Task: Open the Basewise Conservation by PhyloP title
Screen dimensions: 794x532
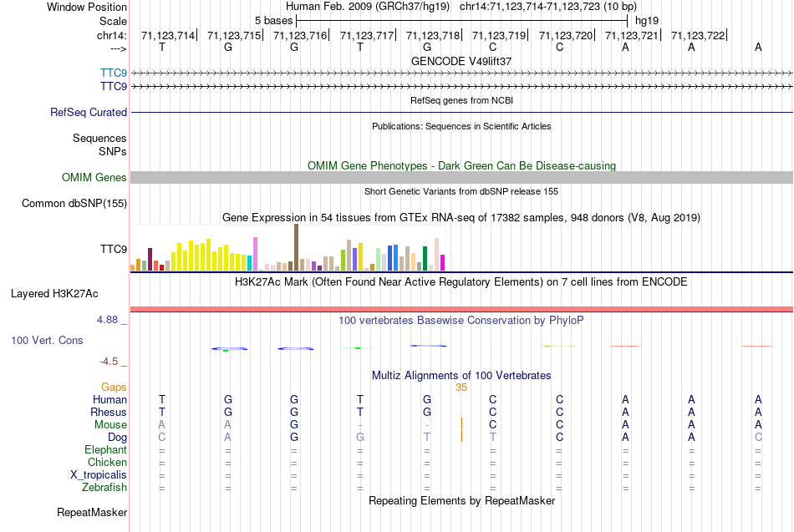Action: (x=461, y=321)
